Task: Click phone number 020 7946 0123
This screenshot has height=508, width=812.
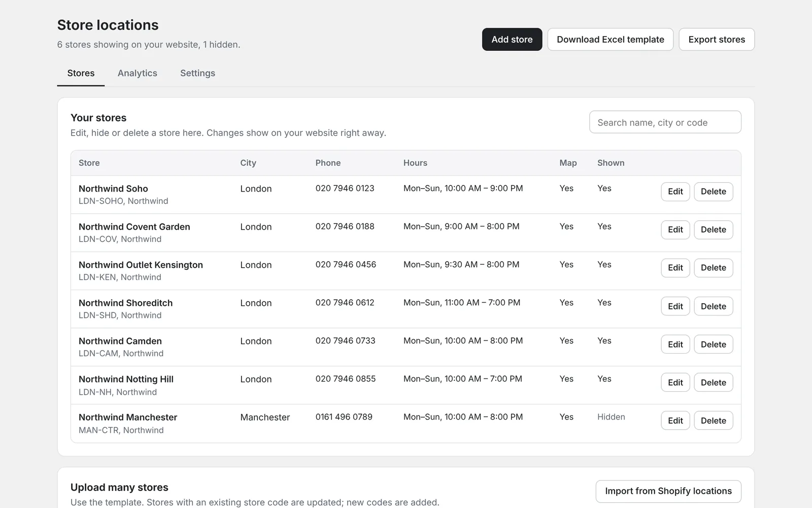Action: tap(345, 188)
